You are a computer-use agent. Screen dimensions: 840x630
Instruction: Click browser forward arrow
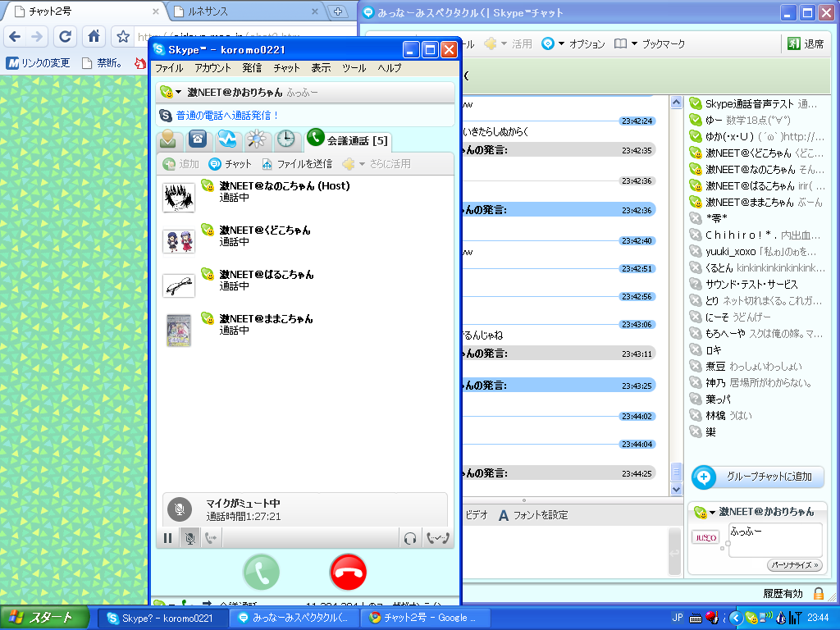tap(37, 36)
